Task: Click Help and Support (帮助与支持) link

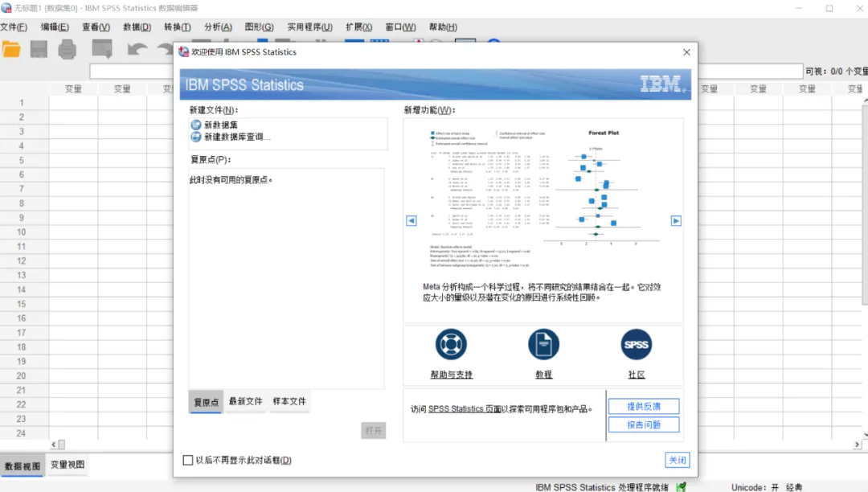Action: [451, 375]
